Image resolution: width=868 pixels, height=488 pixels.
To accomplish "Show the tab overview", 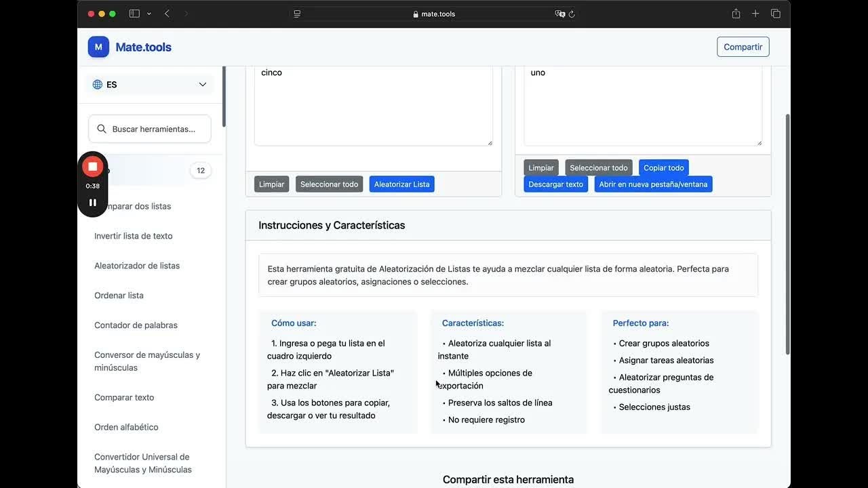I will (x=776, y=14).
